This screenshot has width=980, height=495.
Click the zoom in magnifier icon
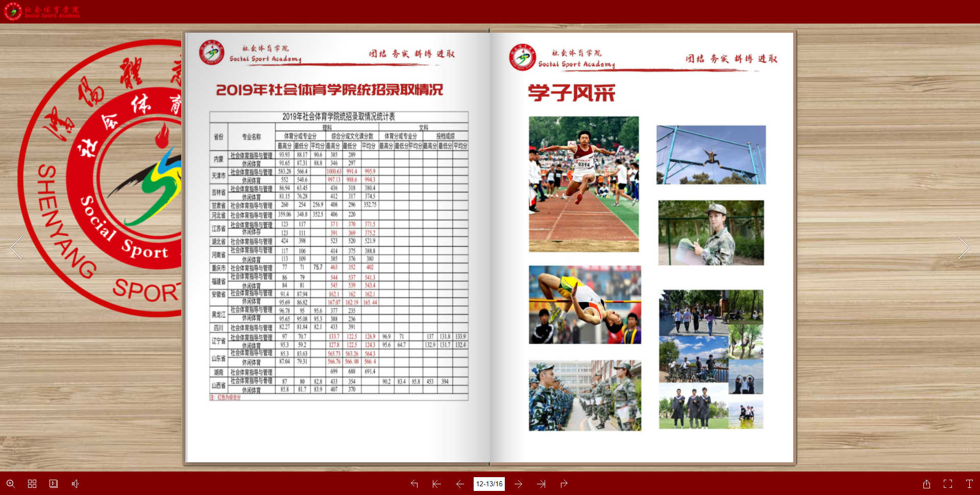pos(10,484)
